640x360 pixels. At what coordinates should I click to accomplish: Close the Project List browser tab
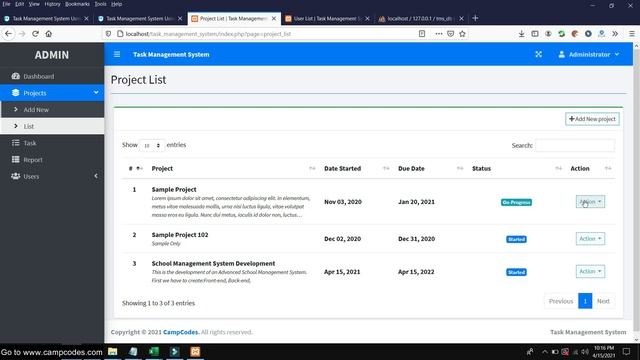click(274, 18)
